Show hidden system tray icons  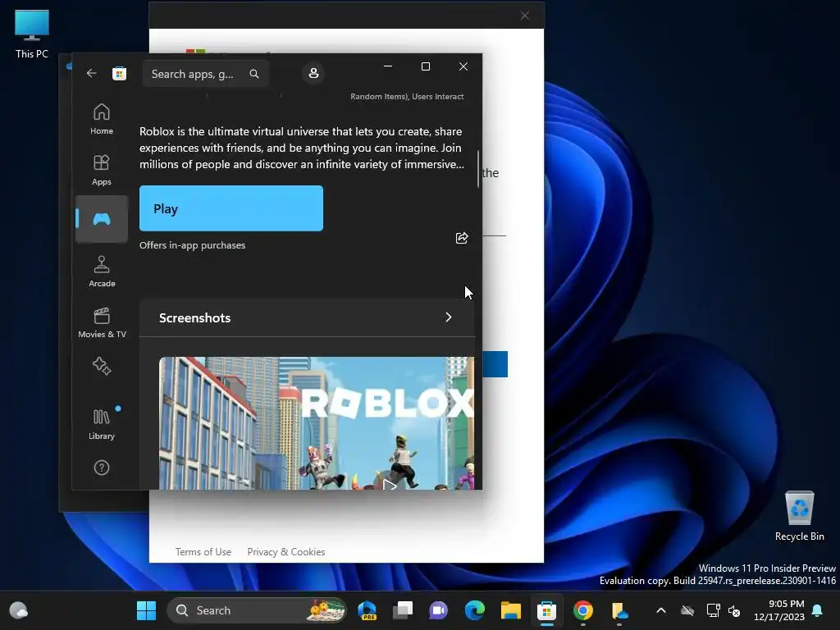click(661, 610)
